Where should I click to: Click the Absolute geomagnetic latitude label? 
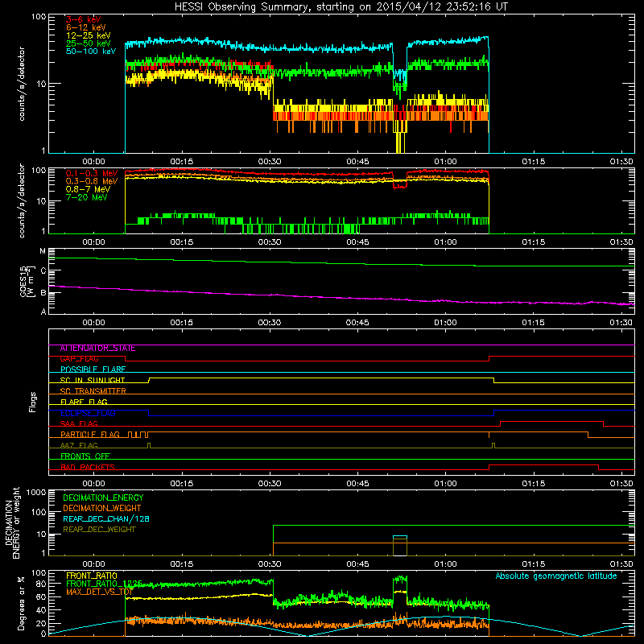tap(556, 576)
